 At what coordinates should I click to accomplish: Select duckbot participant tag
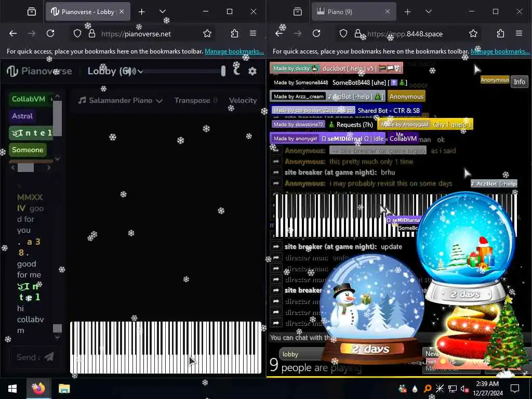point(336,68)
